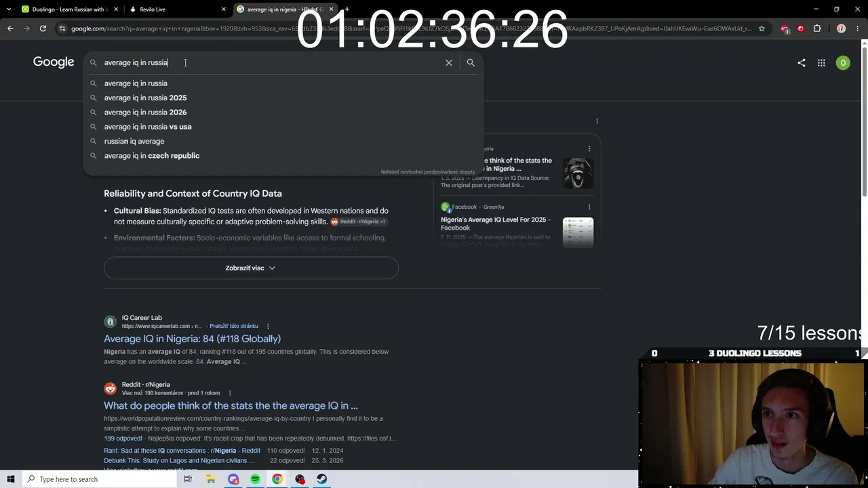The width and height of the screenshot is (868, 488).
Task: Choose suggestion 'average iq in russia'
Action: [283, 83]
